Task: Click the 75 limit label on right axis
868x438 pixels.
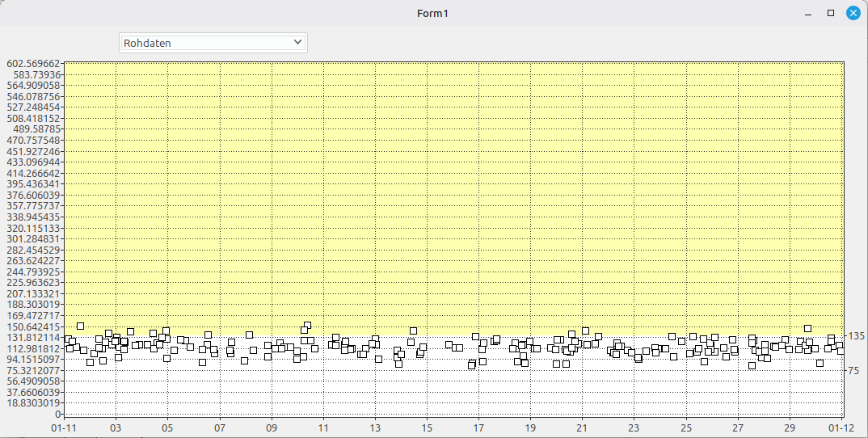Action: click(853, 371)
